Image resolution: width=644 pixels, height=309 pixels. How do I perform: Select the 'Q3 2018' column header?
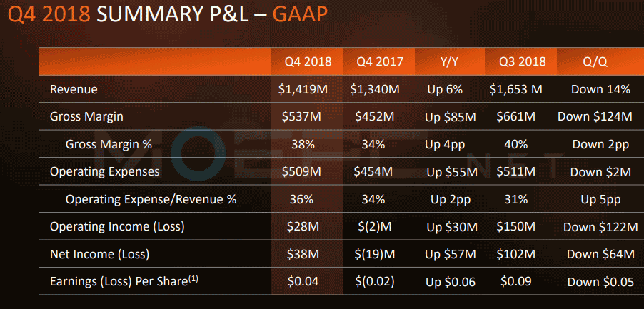click(523, 61)
